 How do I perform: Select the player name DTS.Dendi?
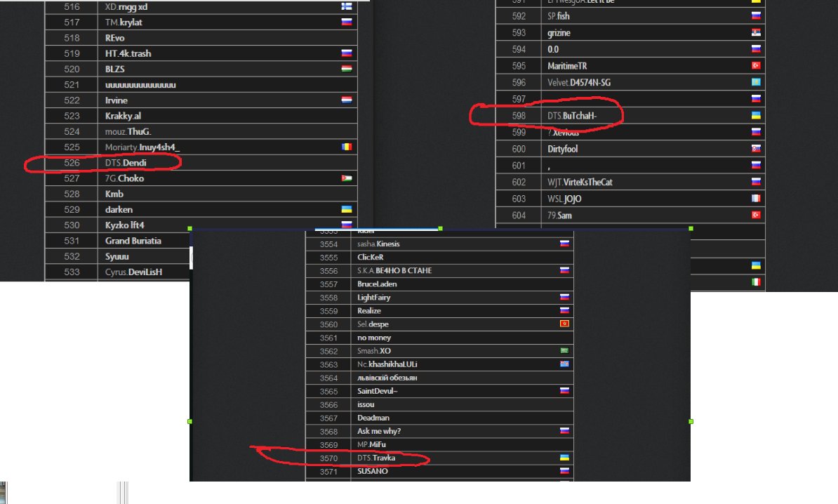click(126, 162)
